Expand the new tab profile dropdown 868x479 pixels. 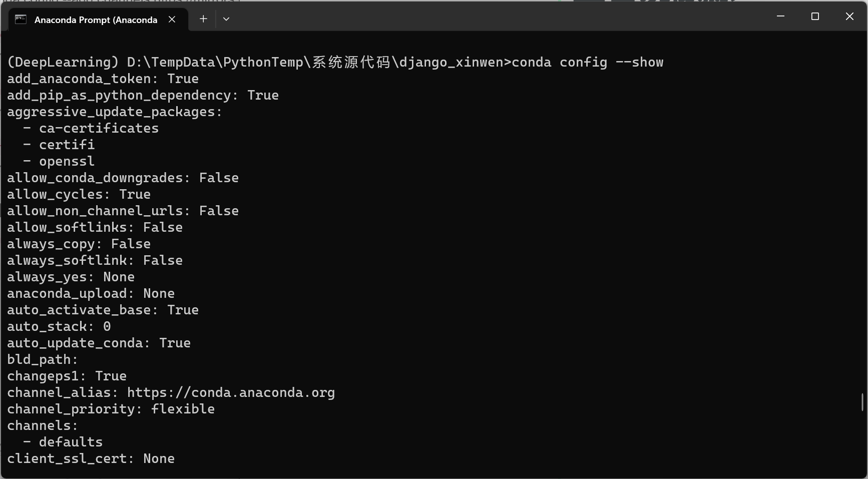226,19
